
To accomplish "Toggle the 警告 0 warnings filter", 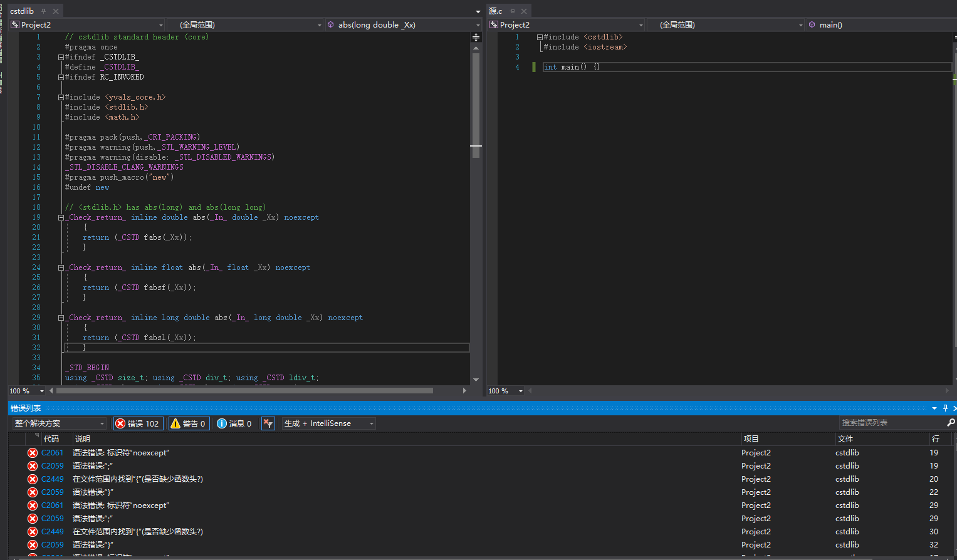I will 188,423.
